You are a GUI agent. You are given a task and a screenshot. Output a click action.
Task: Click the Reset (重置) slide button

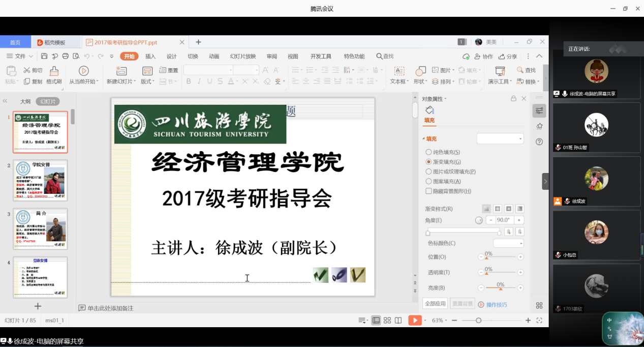pos(169,70)
